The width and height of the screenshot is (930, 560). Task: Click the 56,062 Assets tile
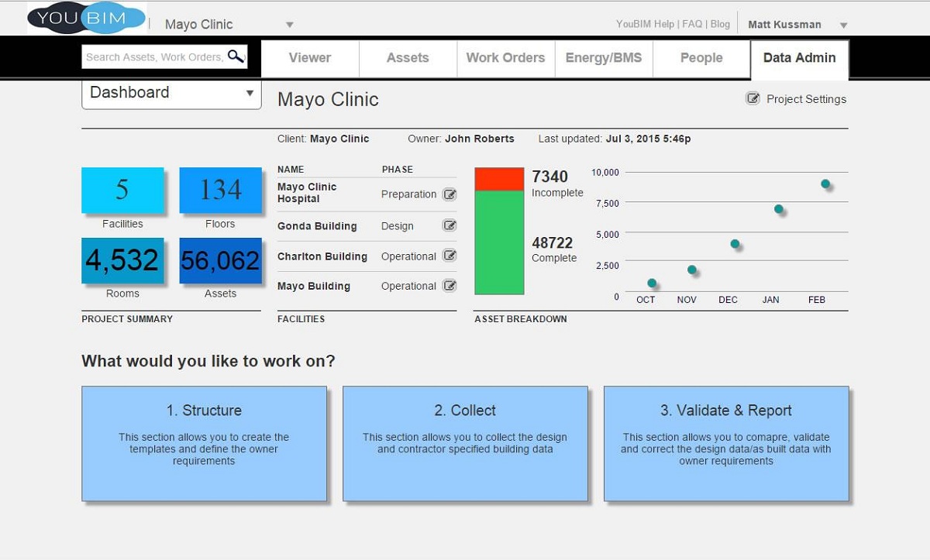point(220,260)
